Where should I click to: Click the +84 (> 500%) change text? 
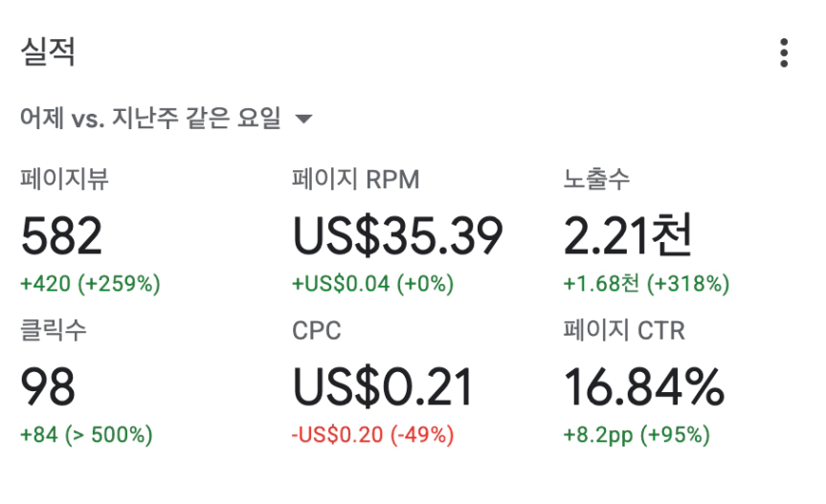[86, 435]
